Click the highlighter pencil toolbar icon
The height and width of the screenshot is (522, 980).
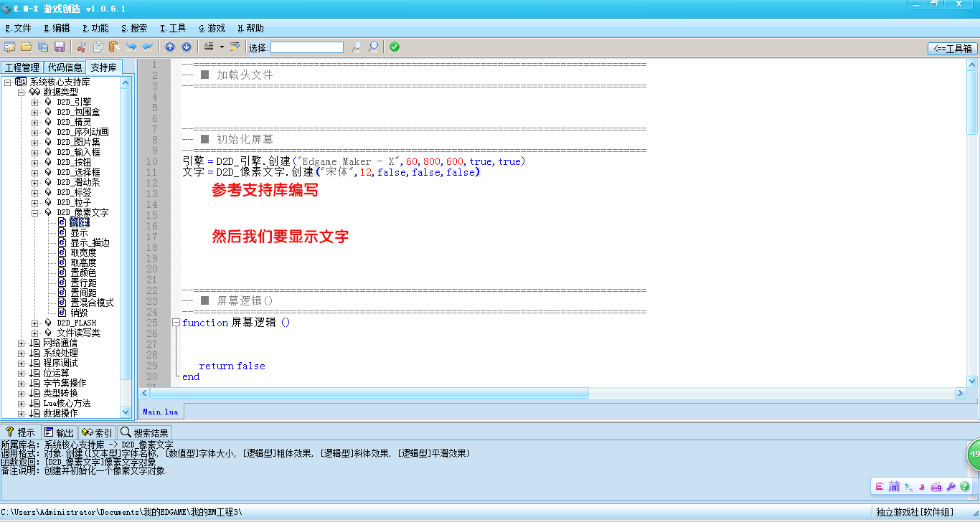tap(235, 47)
